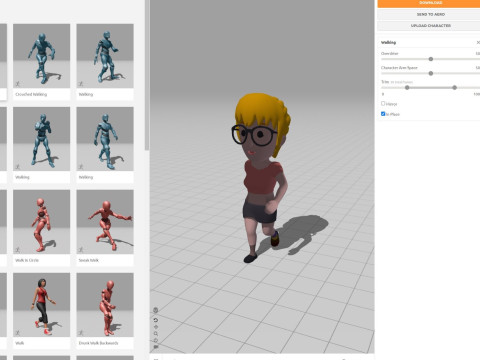
Task: Click the 'Character Arm-Space' label text
Action: 399,68
